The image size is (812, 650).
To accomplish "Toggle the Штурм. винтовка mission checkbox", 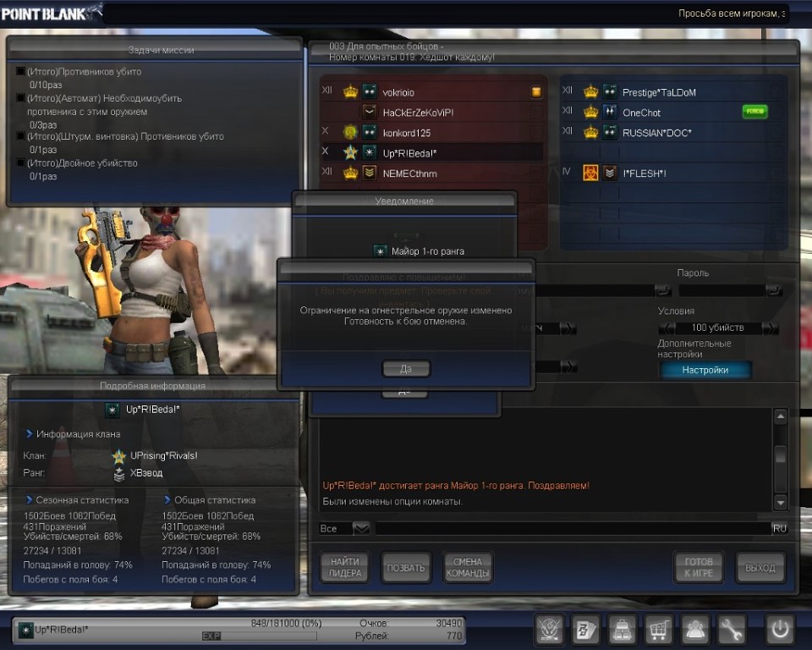I will [x=20, y=135].
